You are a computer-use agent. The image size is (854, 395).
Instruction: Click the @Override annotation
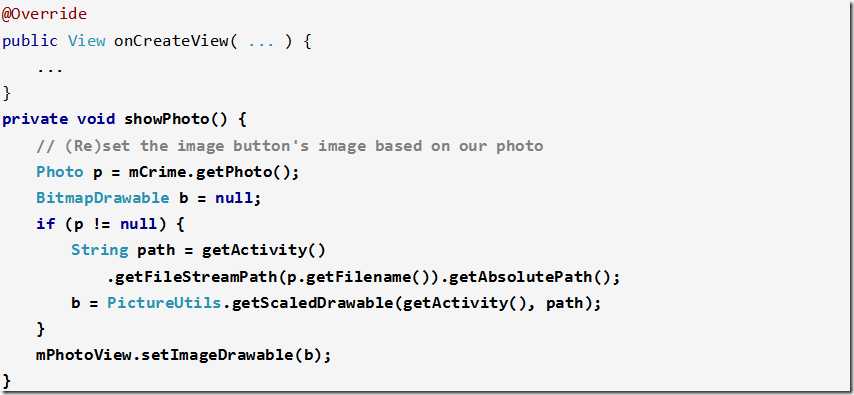[44, 14]
